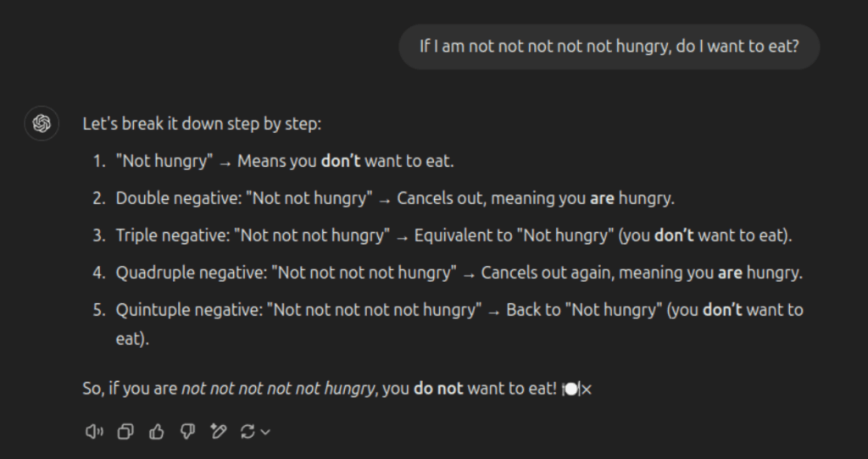868x459 pixels.
Task: Select the Triple negative list item
Action: pyautogui.click(x=453, y=235)
